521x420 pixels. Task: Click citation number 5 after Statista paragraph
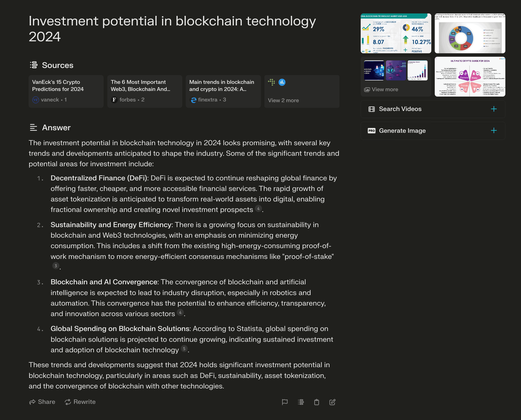click(184, 349)
